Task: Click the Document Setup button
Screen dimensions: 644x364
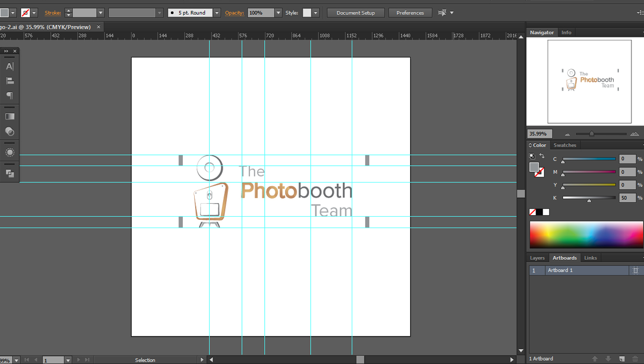Action: [355, 13]
